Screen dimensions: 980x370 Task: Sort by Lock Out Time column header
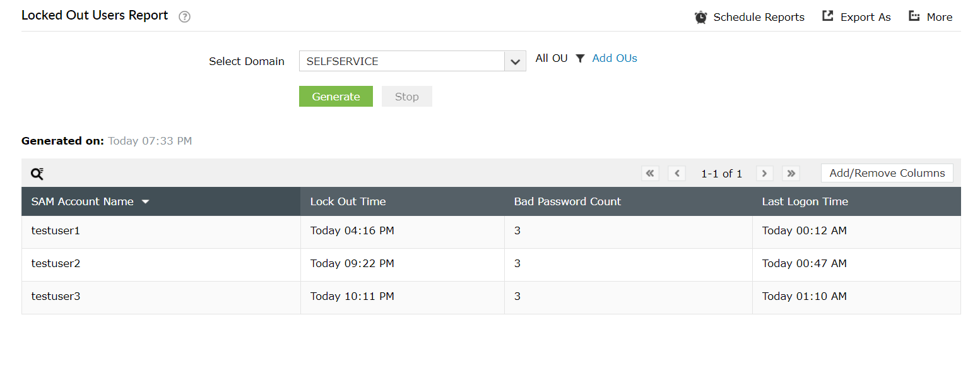(x=348, y=201)
